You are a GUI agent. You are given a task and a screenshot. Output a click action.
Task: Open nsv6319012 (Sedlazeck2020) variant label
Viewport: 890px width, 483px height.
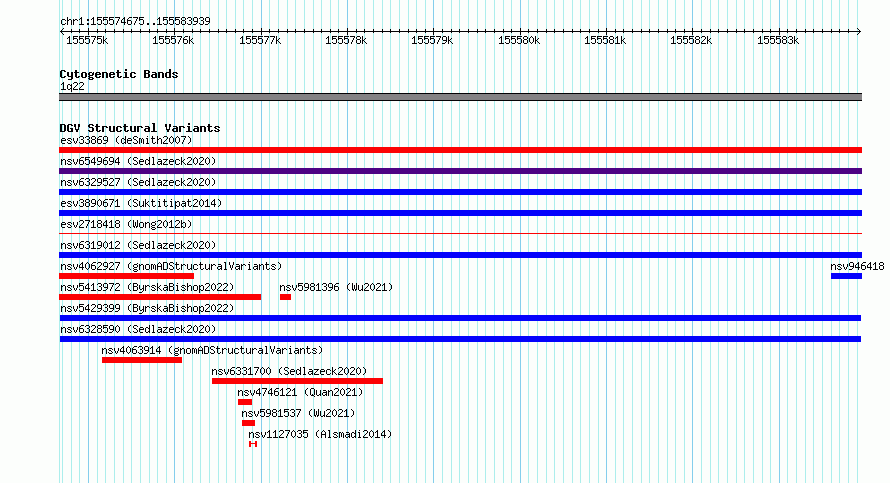pyautogui.click(x=138, y=245)
